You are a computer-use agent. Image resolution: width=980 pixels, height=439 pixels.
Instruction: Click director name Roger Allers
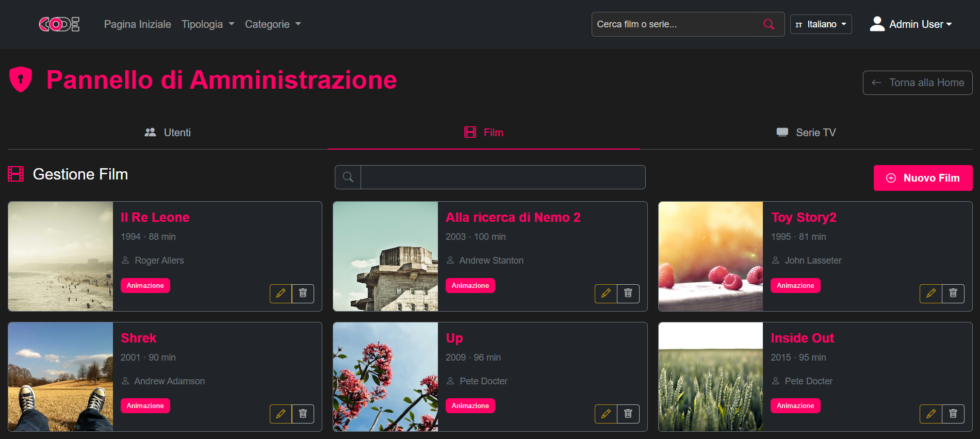pyautogui.click(x=159, y=261)
